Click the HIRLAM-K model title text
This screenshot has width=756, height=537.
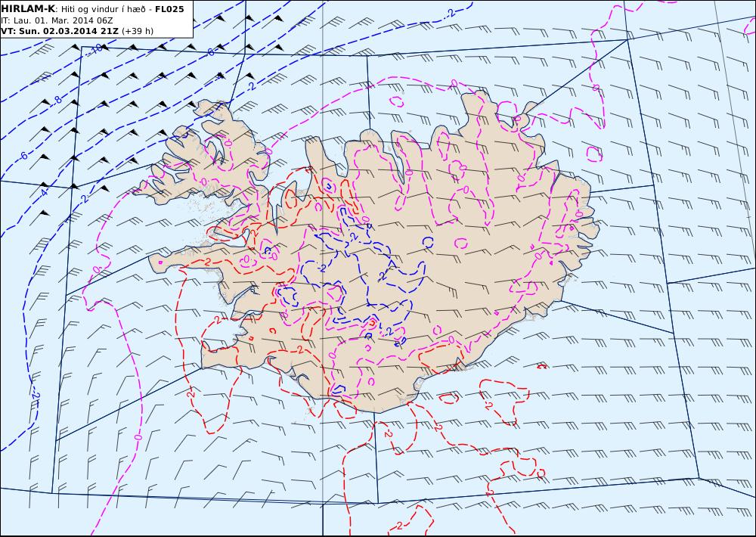pos(28,8)
